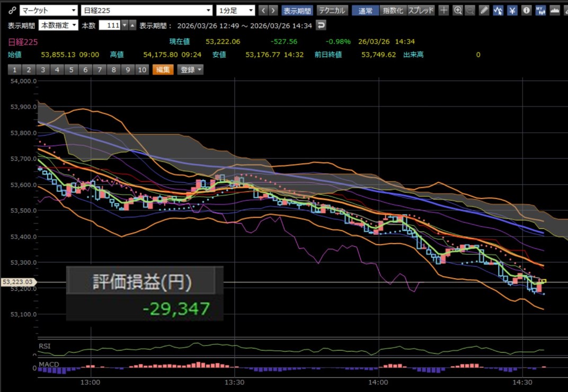Viewport: 568px width, 392px height.
Task: Select chart preset tab 5
Action: click(x=72, y=69)
